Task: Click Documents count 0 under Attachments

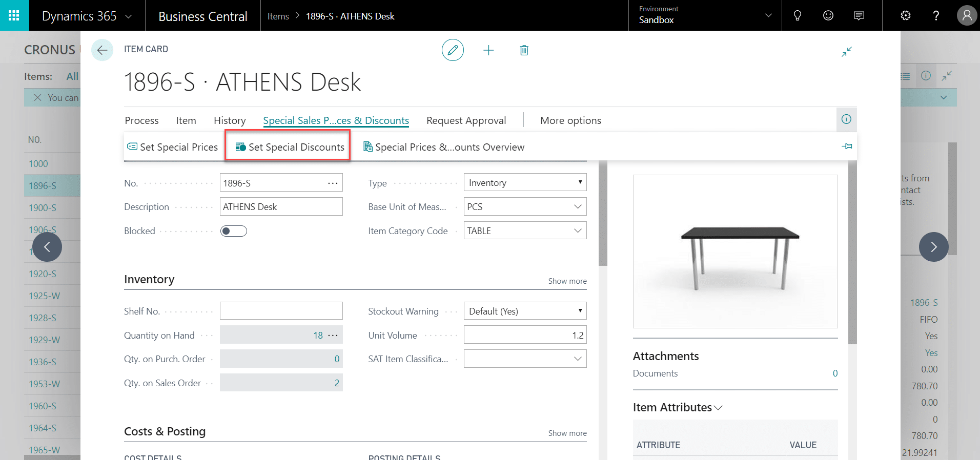Action: tap(835, 373)
